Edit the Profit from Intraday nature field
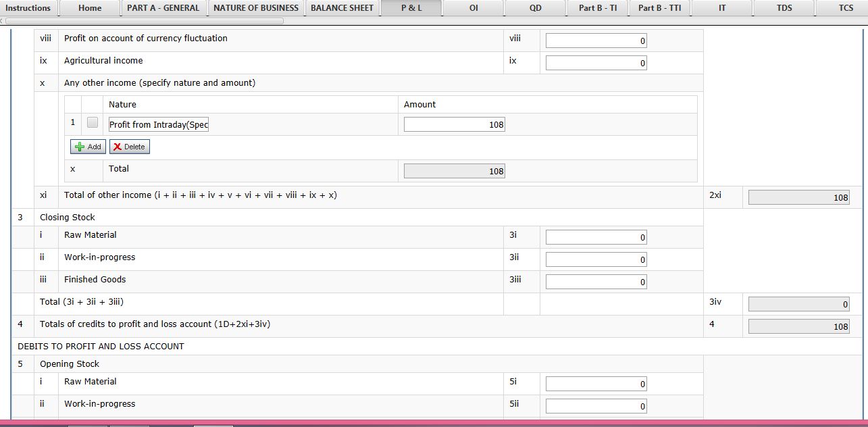Viewport: 868px width, 427px height. coord(159,124)
